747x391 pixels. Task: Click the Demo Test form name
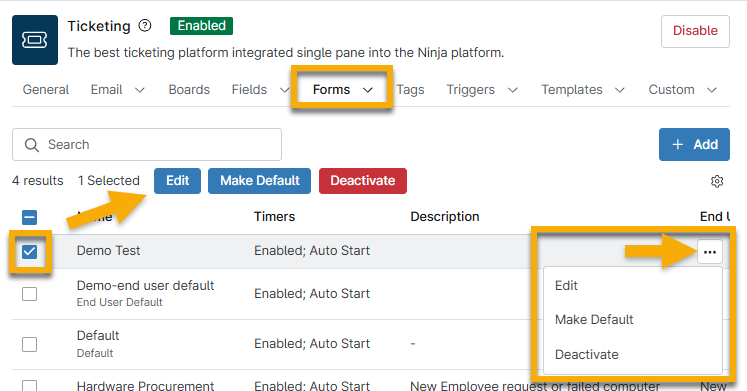pos(109,251)
